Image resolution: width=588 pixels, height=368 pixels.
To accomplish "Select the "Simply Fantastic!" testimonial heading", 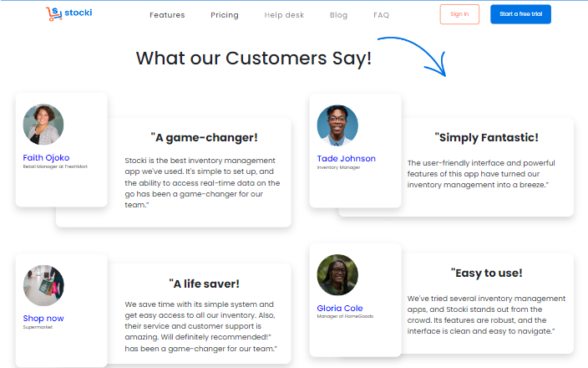I will coord(486,138).
